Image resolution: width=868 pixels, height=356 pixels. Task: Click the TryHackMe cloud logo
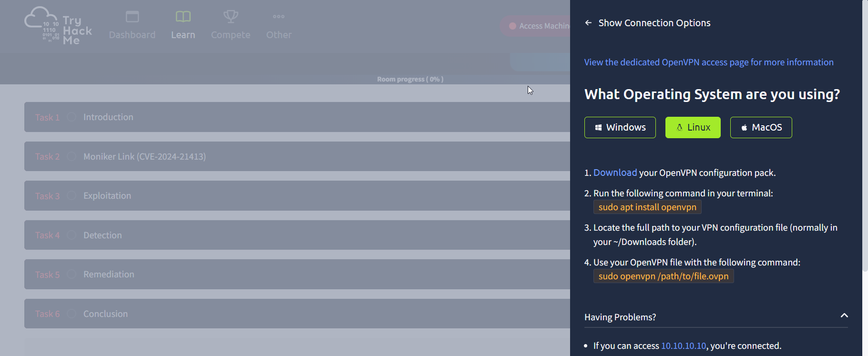(58, 26)
